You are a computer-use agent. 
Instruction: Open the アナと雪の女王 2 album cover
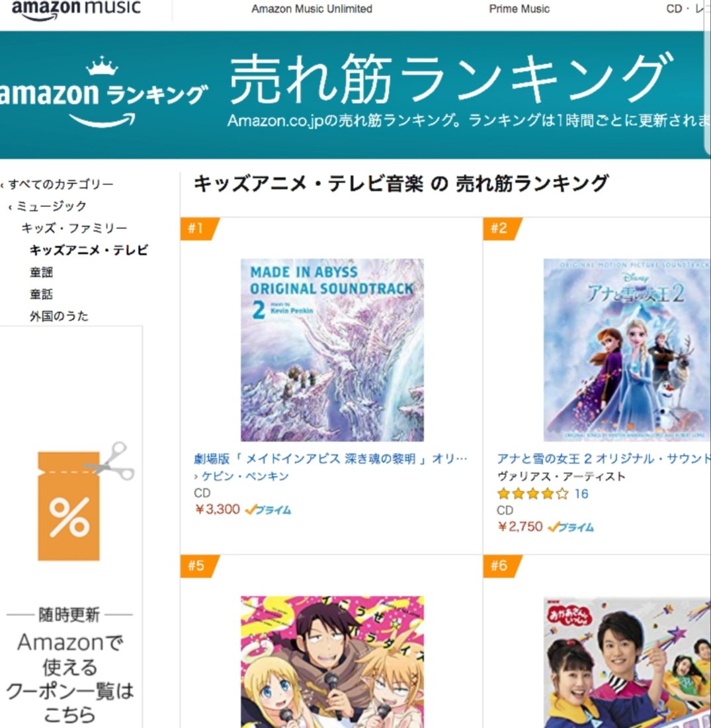pos(627,350)
